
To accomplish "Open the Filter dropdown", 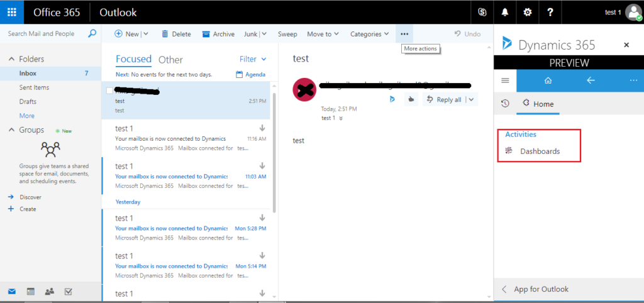I will coord(253,59).
